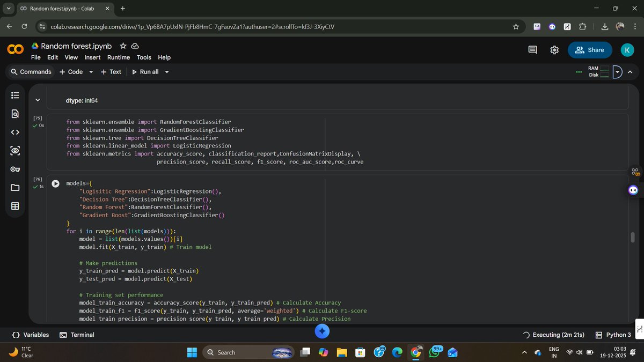The image size is (644, 362).
Task: Click the Gemini sparkle button at bottom
Action: click(x=322, y=331)
